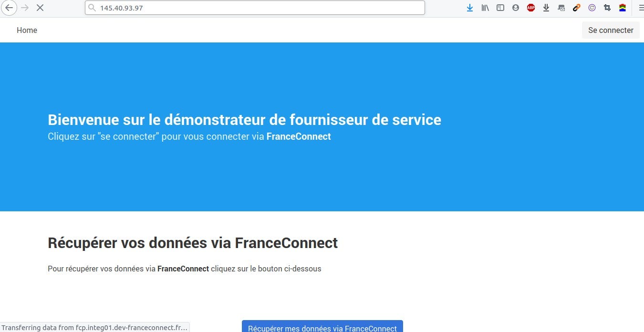Click the black download extension arrow icon

(546, 8)
